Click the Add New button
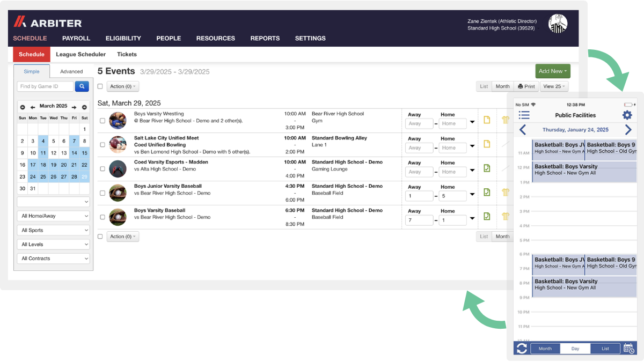The width and height of the screenshot is (644, 362). tap(553, 71)
